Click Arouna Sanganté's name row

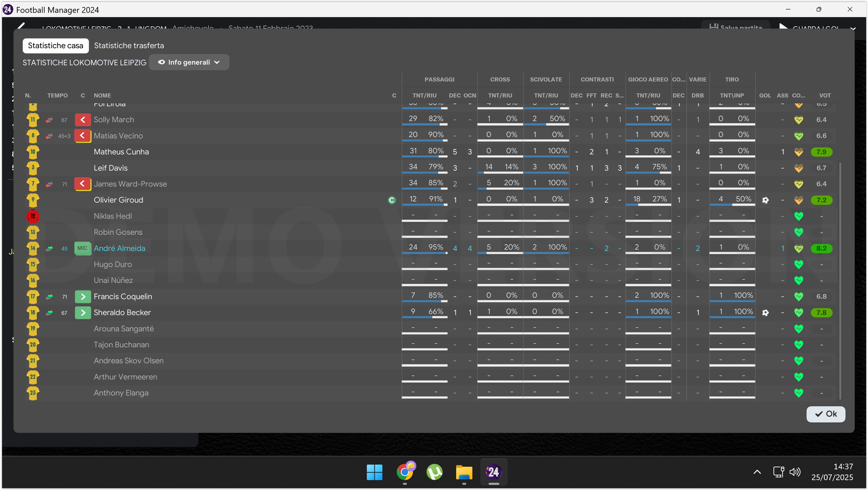coord(124,329)
